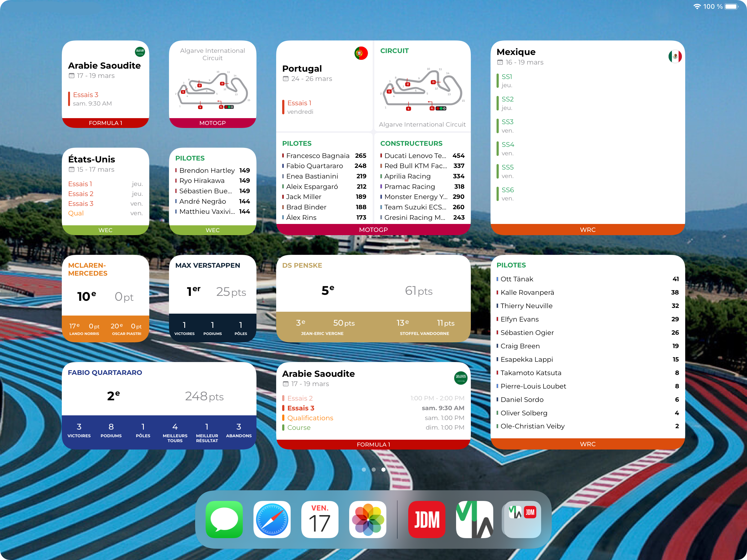Select Ole-Christian Veiby row
This screenshot has height=560, width=747.
tap(588, 426)
